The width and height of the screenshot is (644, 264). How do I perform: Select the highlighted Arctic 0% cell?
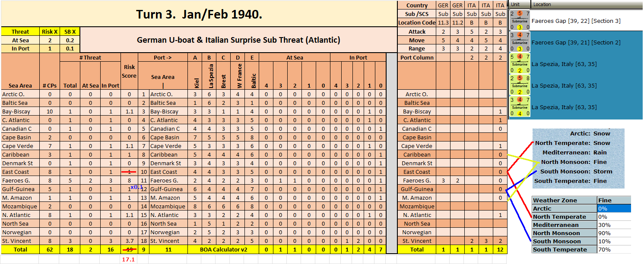[614, 208]
